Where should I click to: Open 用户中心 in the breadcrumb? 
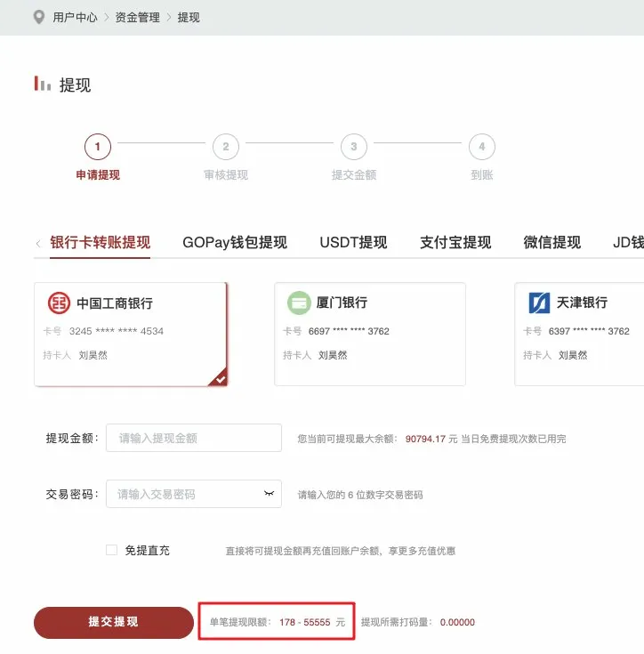click(x=75, y=17)
